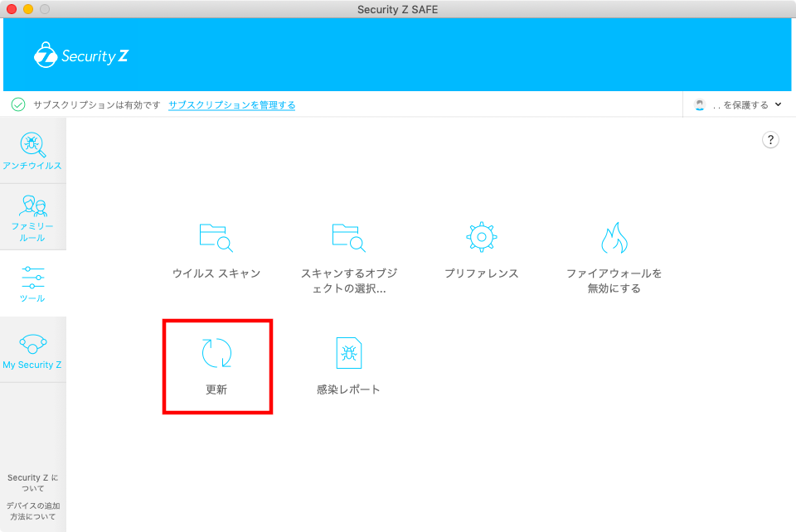Click the Update circular arrows icon
796x532 pixels.
[216, 354]
